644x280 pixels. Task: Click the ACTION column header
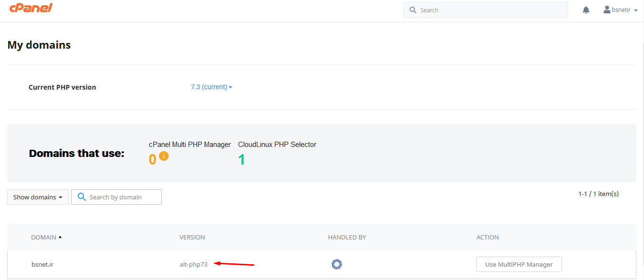click(488, 237)
